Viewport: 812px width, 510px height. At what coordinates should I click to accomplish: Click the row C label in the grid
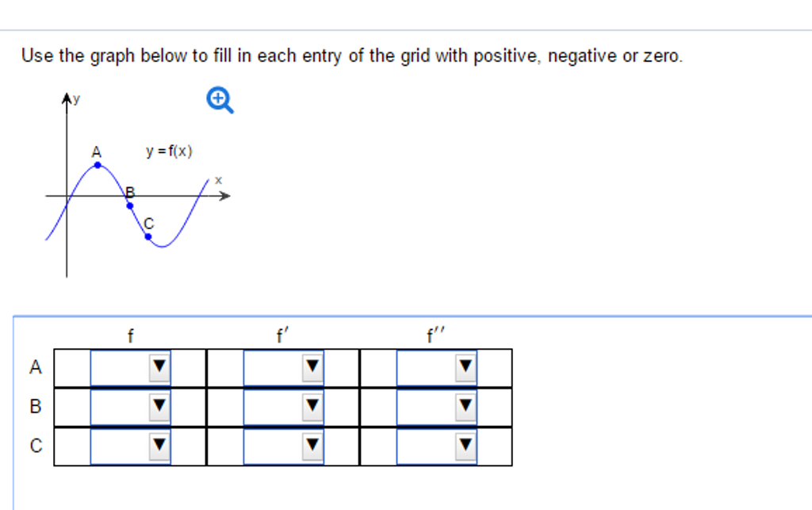pos(35,446)
